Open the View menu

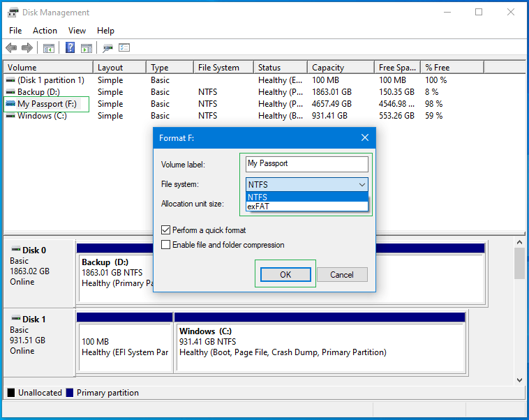click(x=77, y=31)
